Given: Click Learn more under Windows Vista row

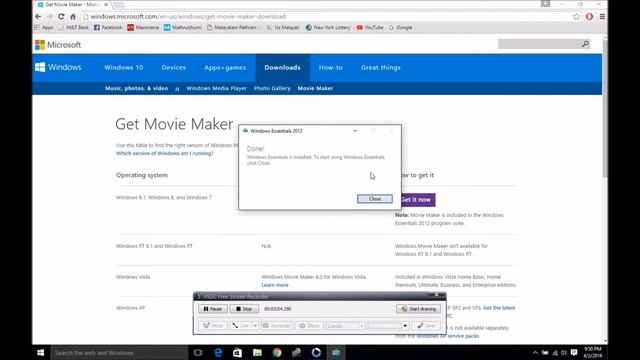Looking at the screenshot, I should (275, 285).
